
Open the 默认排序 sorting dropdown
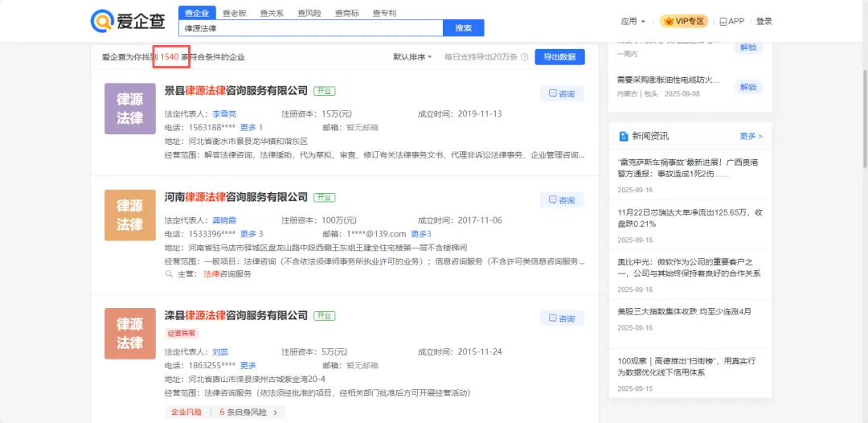[x=412, y=57]
